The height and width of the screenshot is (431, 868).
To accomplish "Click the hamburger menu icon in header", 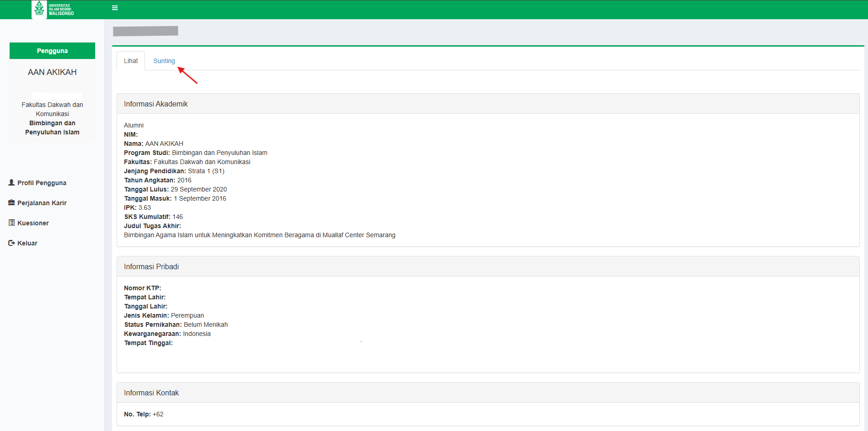I will pos(115,8).
